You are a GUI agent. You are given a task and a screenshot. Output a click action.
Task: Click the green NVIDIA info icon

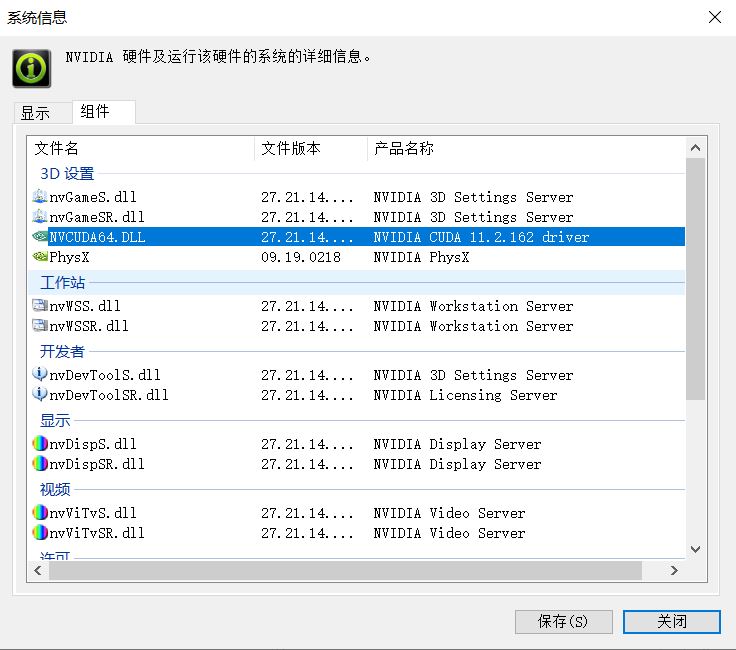(31, 69)
